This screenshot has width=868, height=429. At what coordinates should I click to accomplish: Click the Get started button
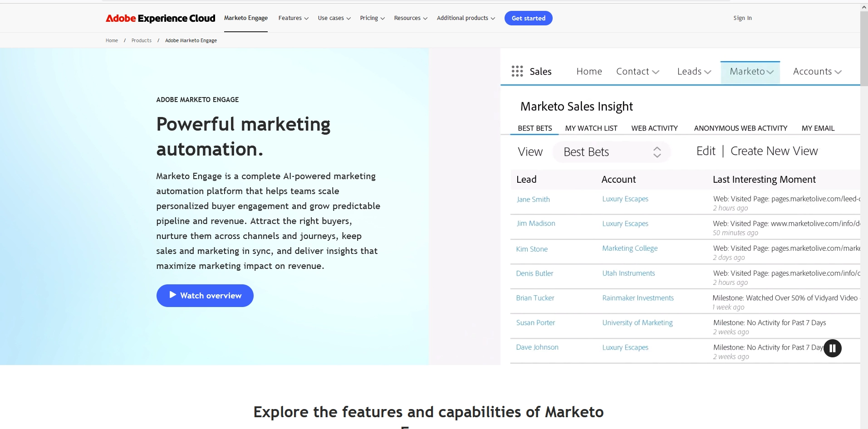528,18
